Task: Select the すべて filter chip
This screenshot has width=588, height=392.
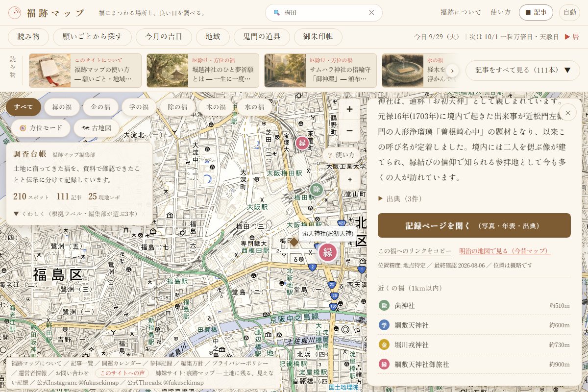Action: 24,107
